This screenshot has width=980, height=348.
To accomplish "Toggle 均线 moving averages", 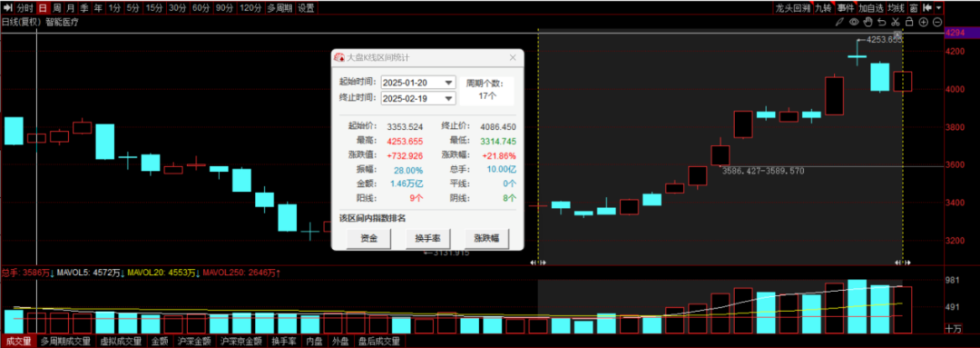I will pyautogui.click(x=897, y=8).
